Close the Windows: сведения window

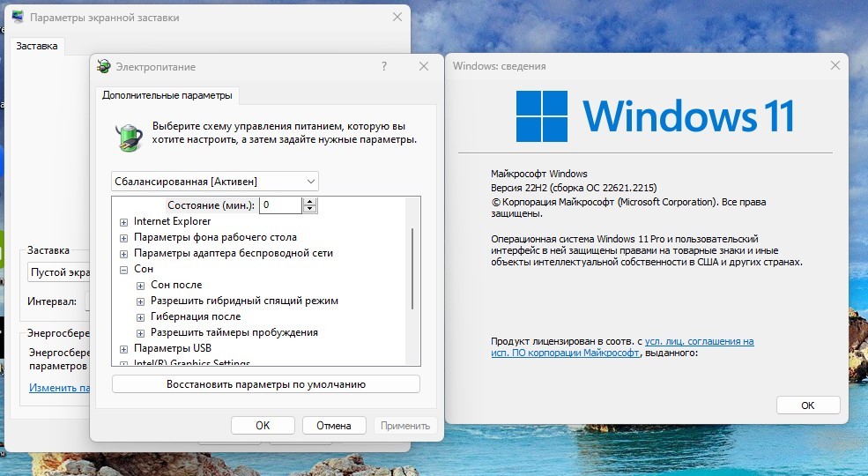pos(835,65)
